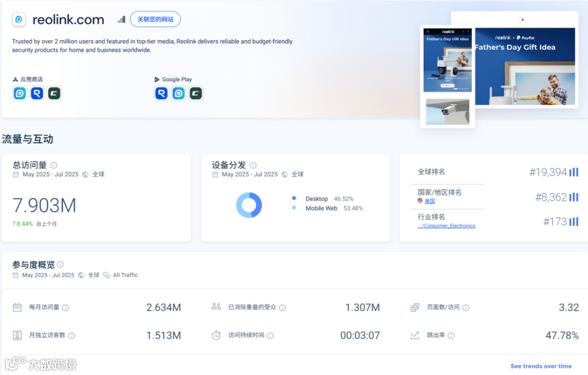Click the 8.44% month change indicator
The height and width of the screenshot is (375, 588).
pyautogui.click(x=22, y=224)
